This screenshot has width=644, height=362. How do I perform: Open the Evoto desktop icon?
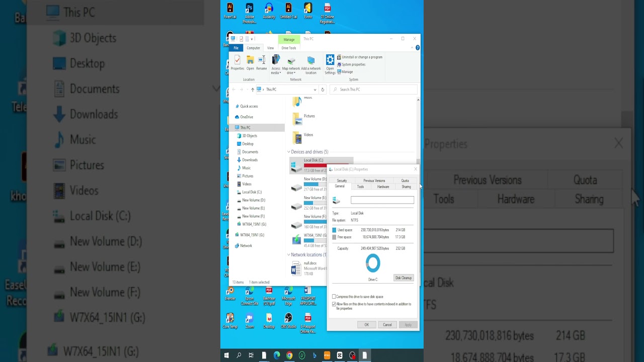(x=308, y=11)
